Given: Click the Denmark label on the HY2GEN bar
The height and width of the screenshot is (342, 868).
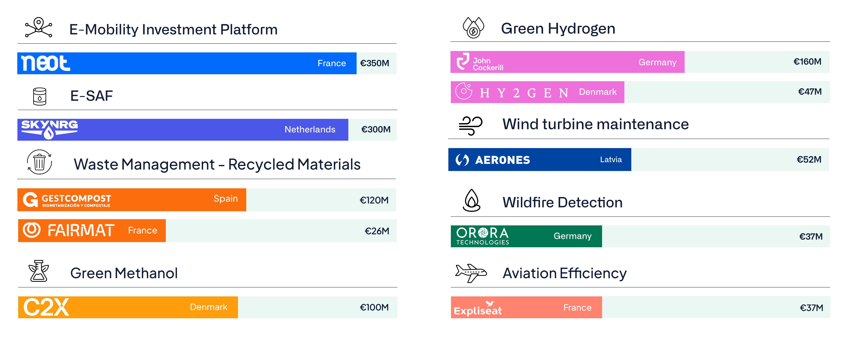Looking at the screenshot, I should tap(598, 92).
